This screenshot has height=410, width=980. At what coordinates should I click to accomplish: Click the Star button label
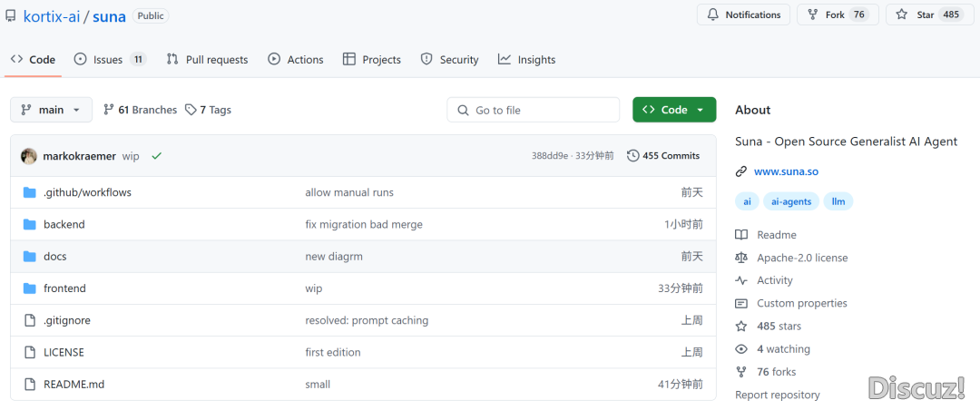925,15
